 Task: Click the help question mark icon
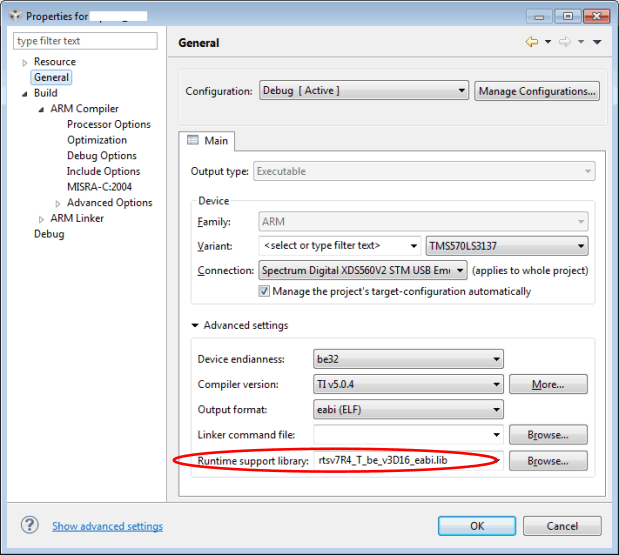(x=30, y=525)
